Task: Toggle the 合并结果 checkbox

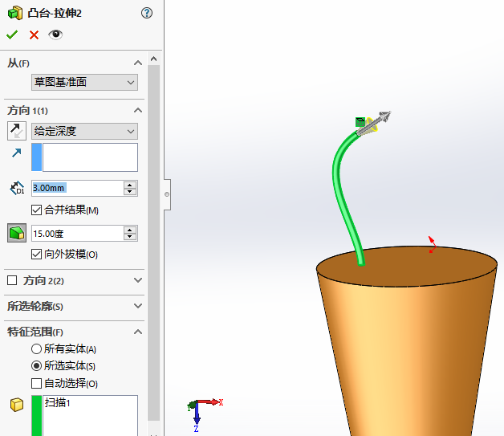Action: pos(36,210)
